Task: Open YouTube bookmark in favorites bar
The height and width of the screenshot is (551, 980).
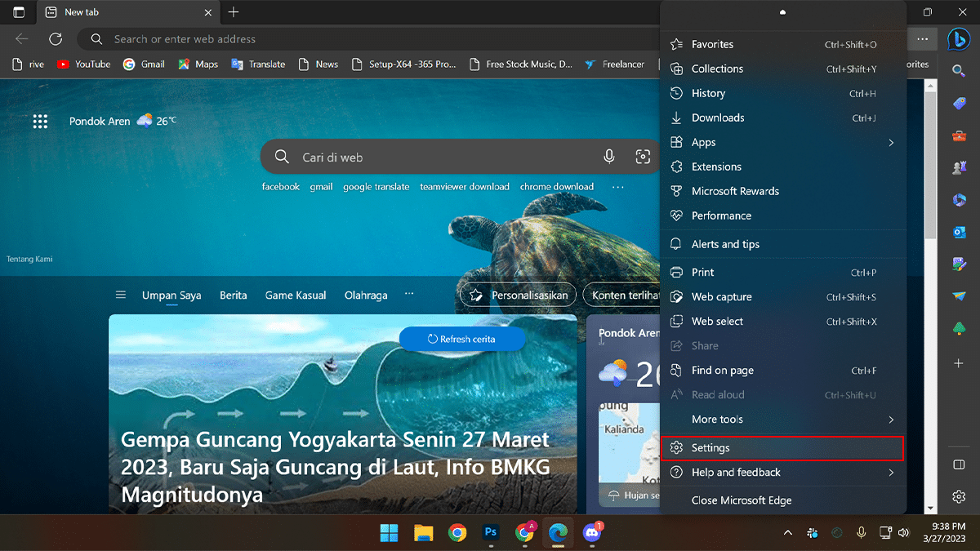Action: tap(84, 64)
